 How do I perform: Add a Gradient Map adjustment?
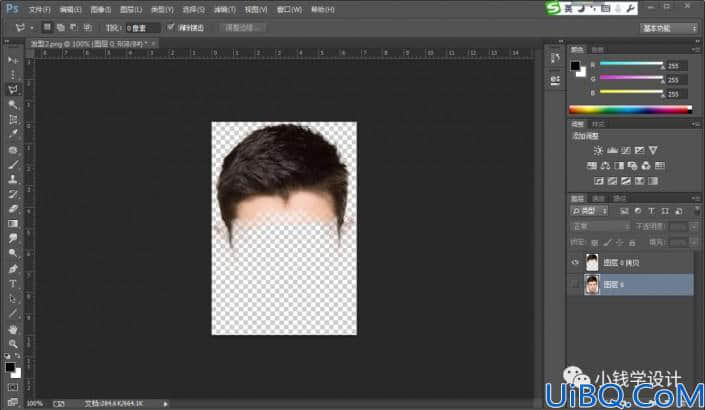pos(653,181)
